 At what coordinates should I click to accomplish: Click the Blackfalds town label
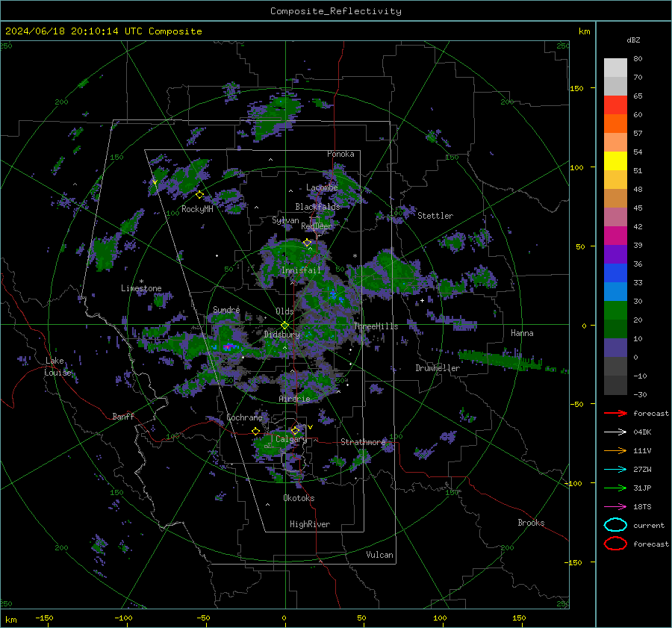(x=317, y=207)
